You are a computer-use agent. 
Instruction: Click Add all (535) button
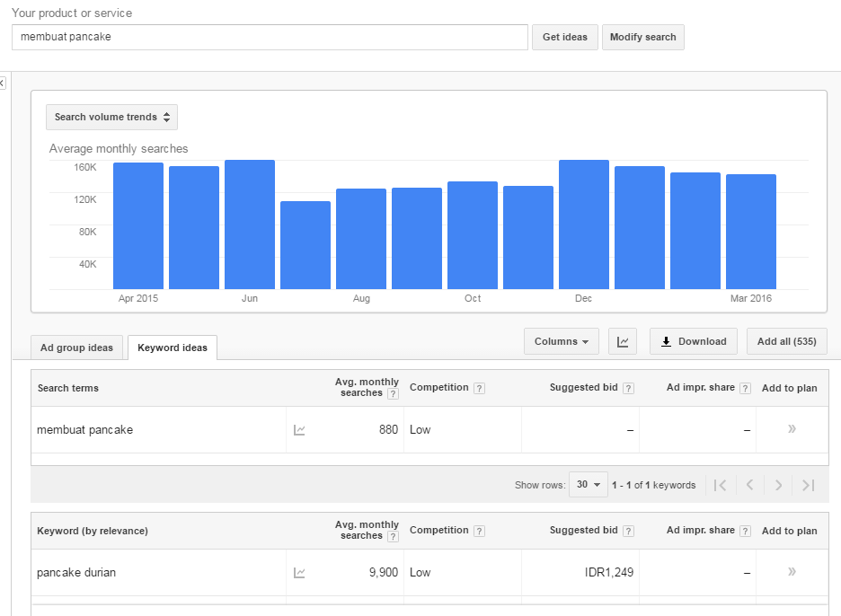click(787, 341)
